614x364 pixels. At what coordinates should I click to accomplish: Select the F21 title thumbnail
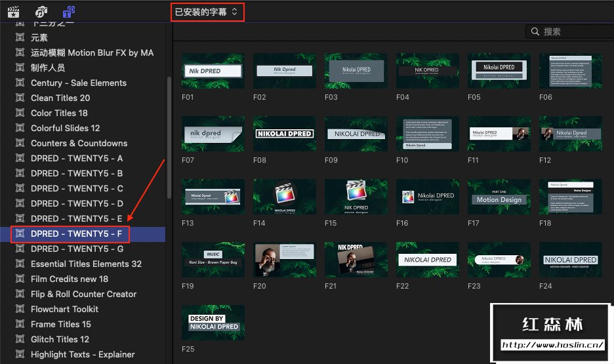pos(356,260)
